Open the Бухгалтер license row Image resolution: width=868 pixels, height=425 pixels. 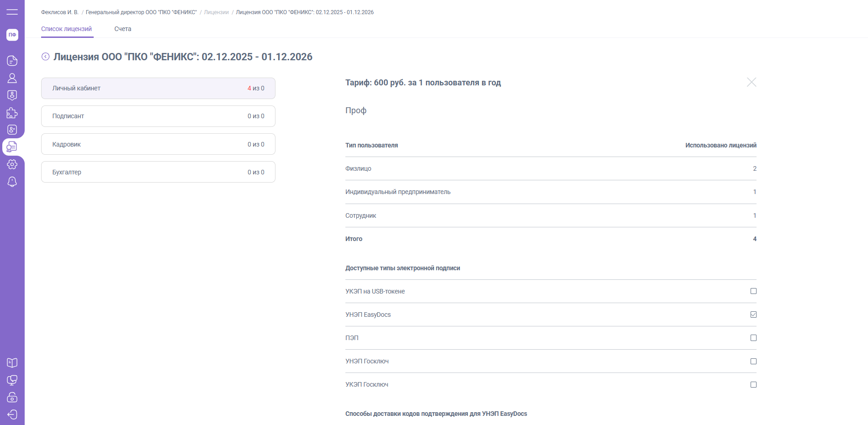pyautogui.click(x=158, y=172)
